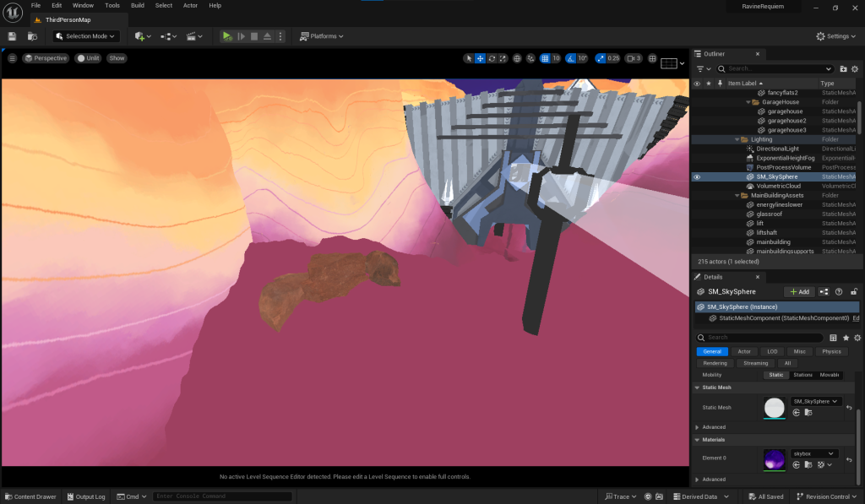Select the rotate transform tool in the viewport
This screenshot has width=865, height=504.
(x=492, y=58)
